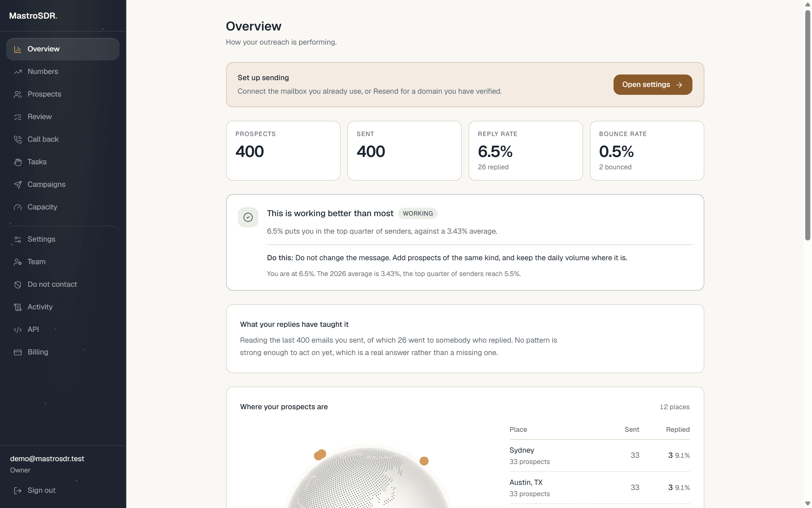This screenshot has width=812, height=508.
Task: Click the Place column header
Action: 518,430
